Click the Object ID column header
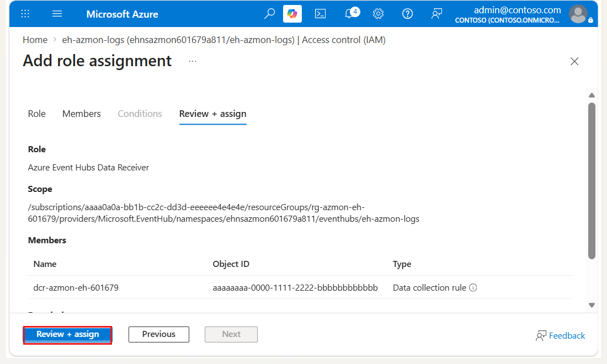The image size is (607, 364). (231, 264)
